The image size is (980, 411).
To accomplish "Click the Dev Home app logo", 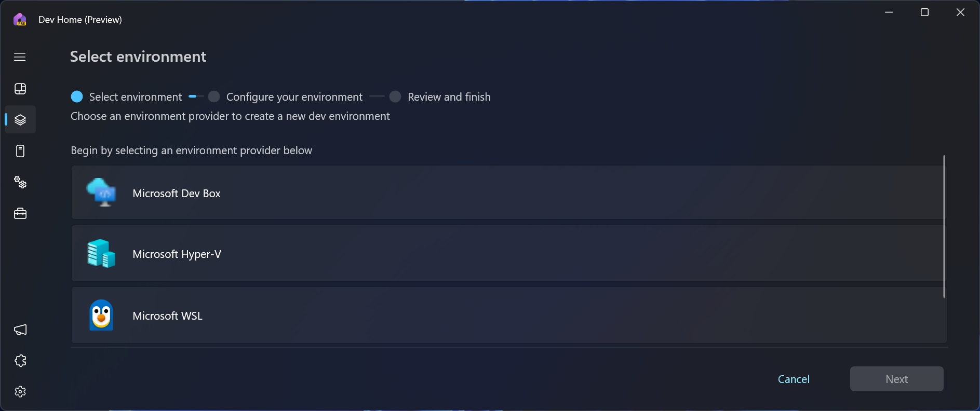I will pos(19,19).
